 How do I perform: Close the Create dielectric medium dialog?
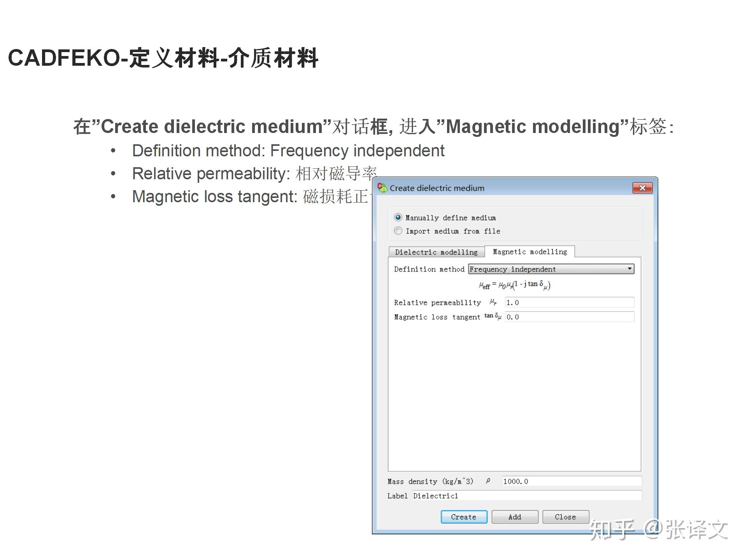point(642,188)
